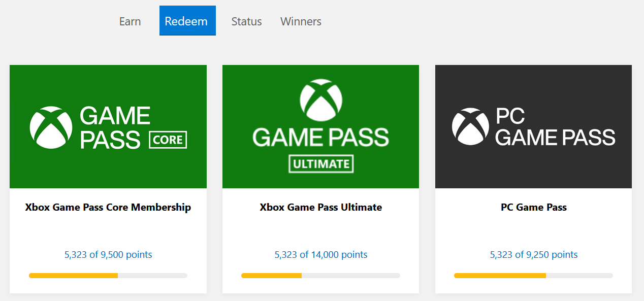Viewport: 644px width, 301px height.
Task: Select the CORE badge on the first banner
Action: (168, 140)
